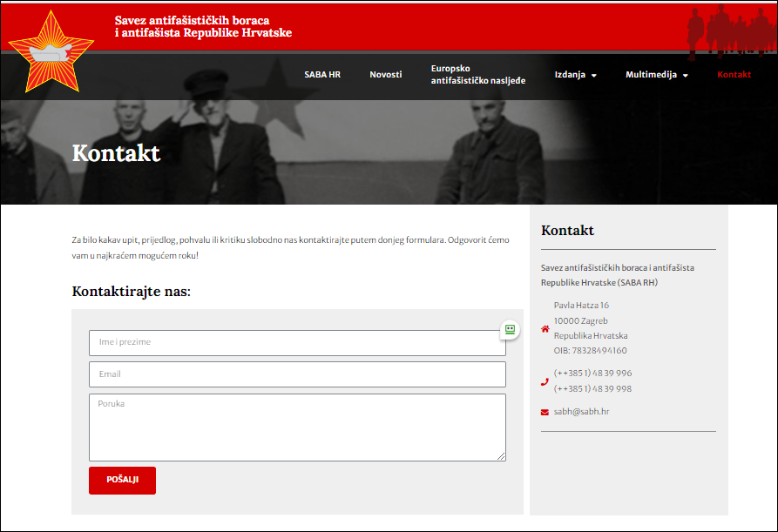Viewport: 778px width, 532px height.
Task: Expand the Izdanja dropdown menu
Action: point(575,75)
